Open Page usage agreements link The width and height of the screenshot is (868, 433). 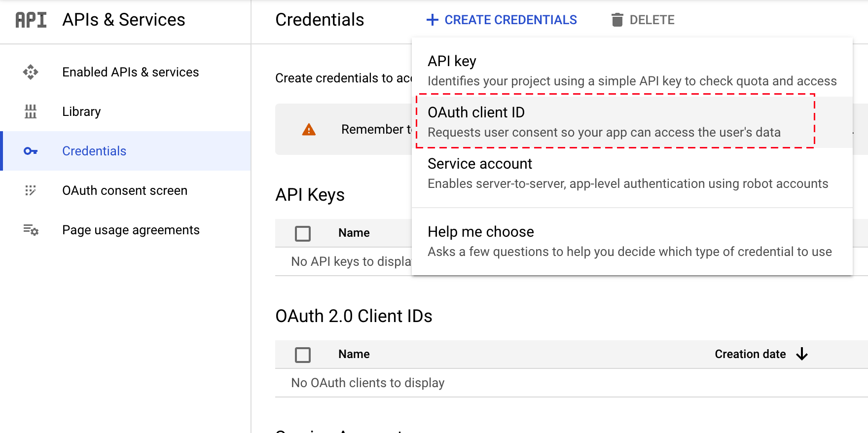131,230
